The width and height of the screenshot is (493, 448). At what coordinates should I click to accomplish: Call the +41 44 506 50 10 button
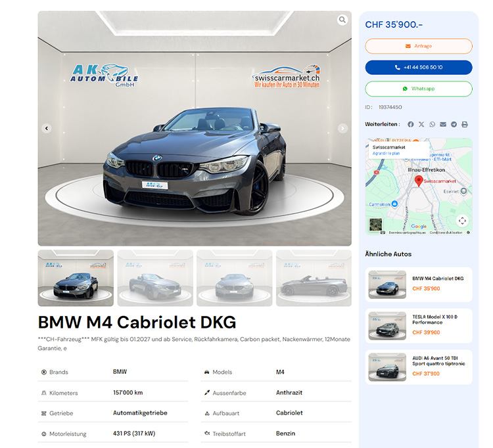(419, 67)
